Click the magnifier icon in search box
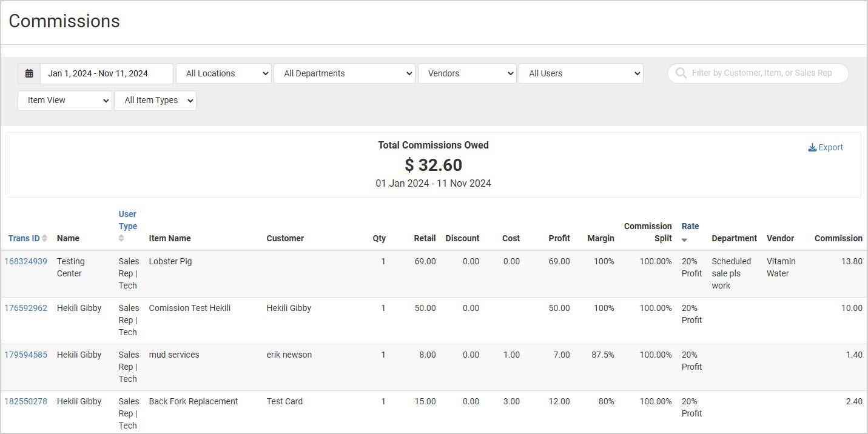 tap(681, 73)
